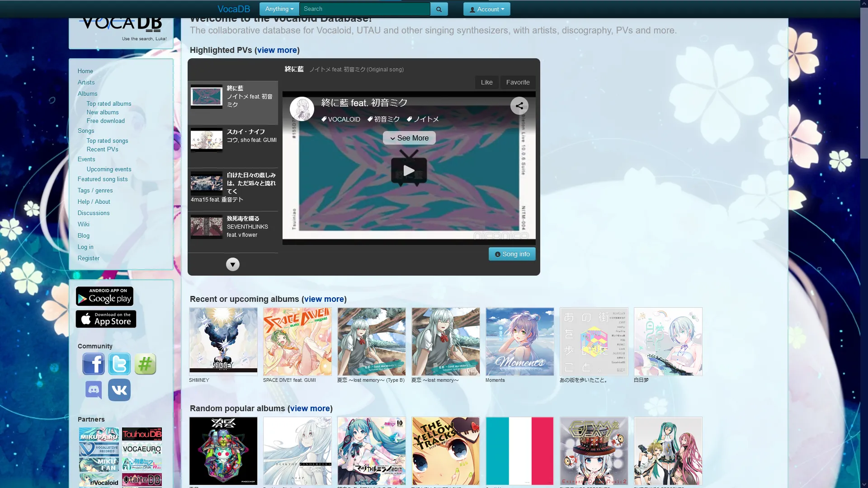
Task: Click the green hashtag IRC icon
Action: [x=145, y=364]
